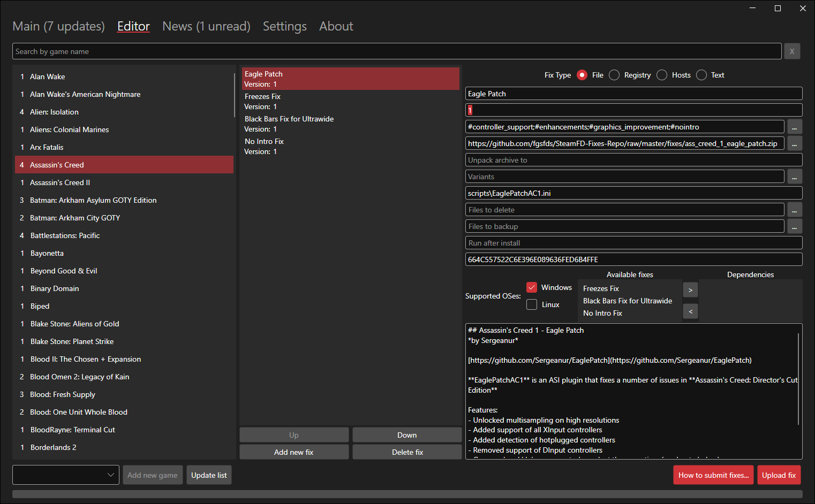Image resolution: width=815 pixels, height=504 pixels.
Task: Focus the Search by game name field
Action: click(397, 51)
